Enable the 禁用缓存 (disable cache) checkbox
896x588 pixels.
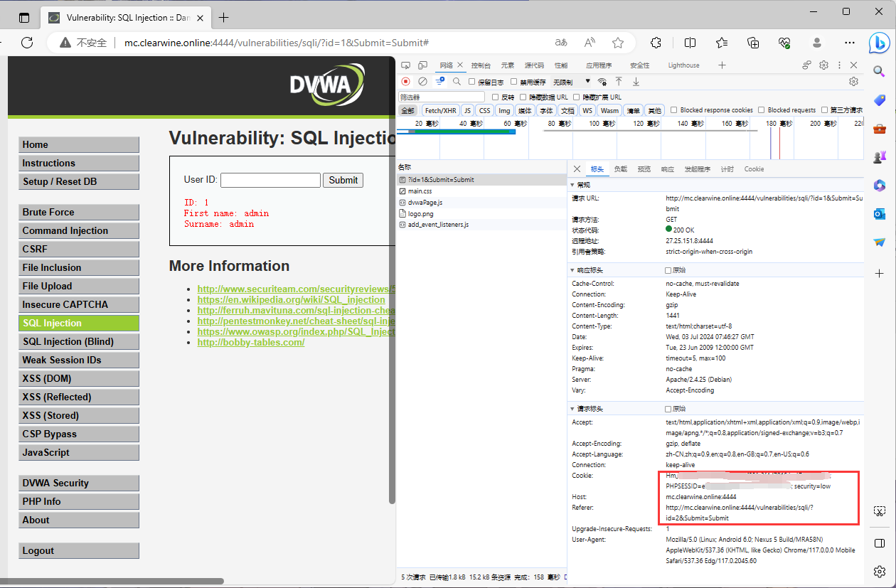tap(514, 82)
